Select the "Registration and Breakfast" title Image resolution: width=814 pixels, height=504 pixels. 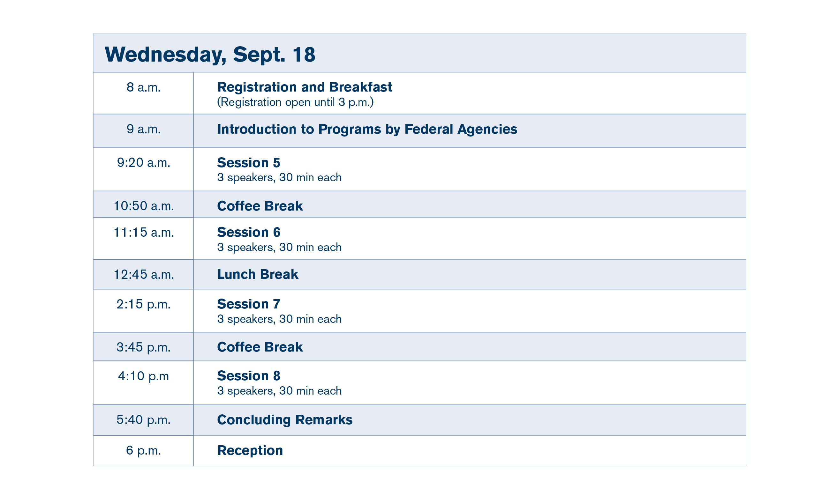[x=304, y=87]
